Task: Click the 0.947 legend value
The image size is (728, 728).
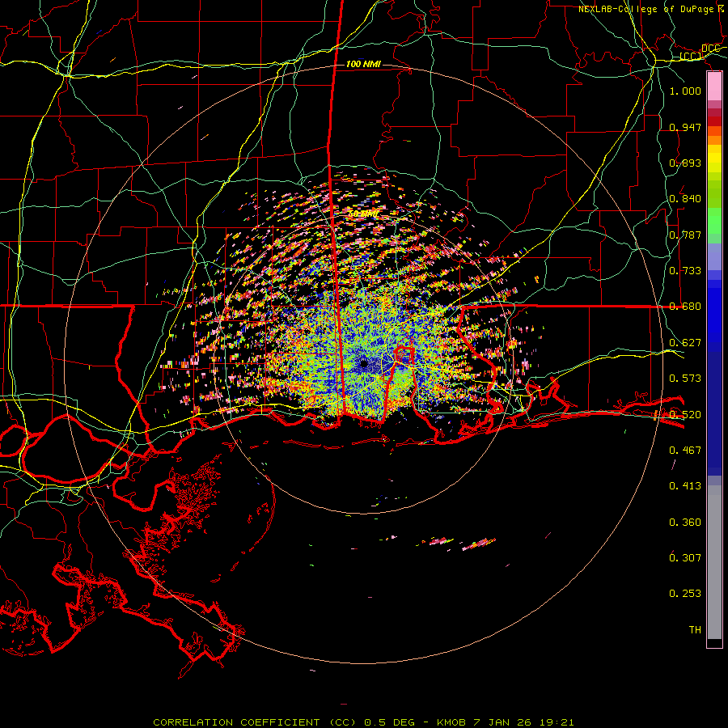Action: [x=685, y=127]
